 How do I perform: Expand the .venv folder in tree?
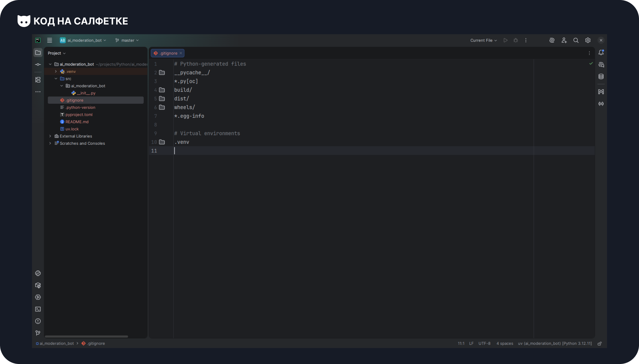click(56, 72)
